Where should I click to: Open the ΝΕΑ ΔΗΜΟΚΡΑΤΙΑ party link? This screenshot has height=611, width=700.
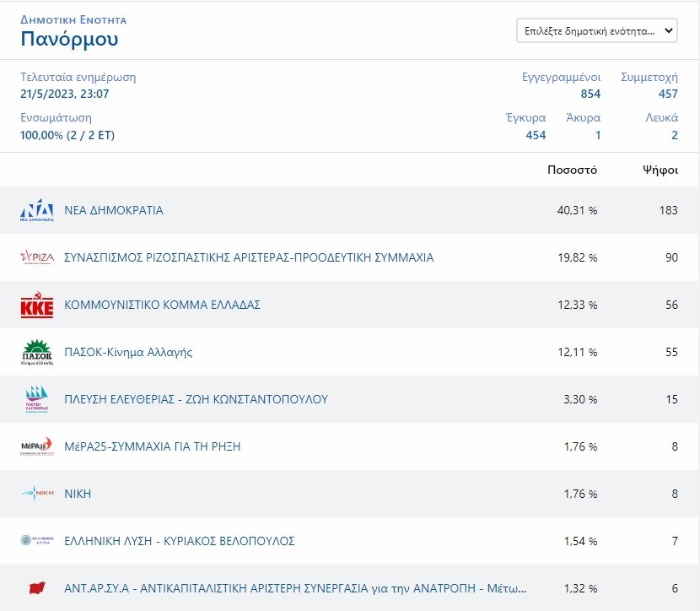tap(114, 210)
